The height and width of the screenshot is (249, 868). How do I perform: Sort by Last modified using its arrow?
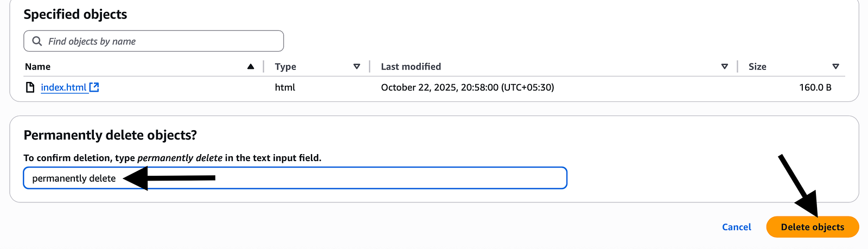pos(724,67)
